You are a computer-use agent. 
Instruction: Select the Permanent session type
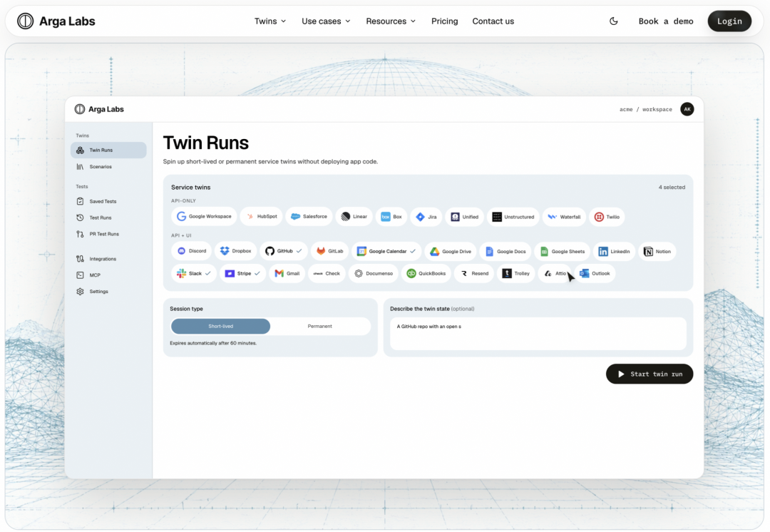[319, 326]
